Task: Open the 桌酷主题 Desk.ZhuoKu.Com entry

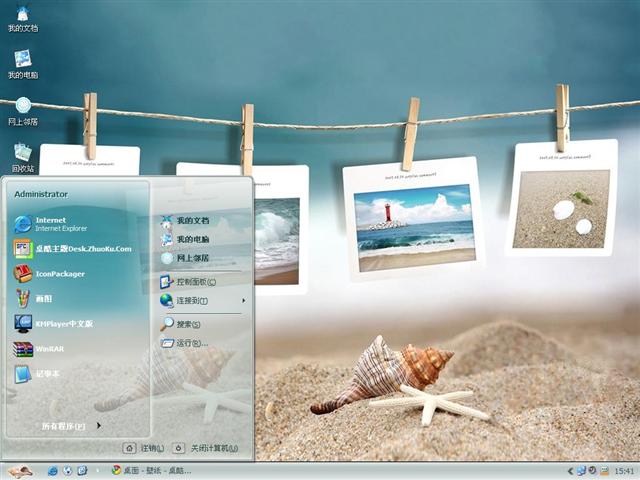Action: pos(82,248)
